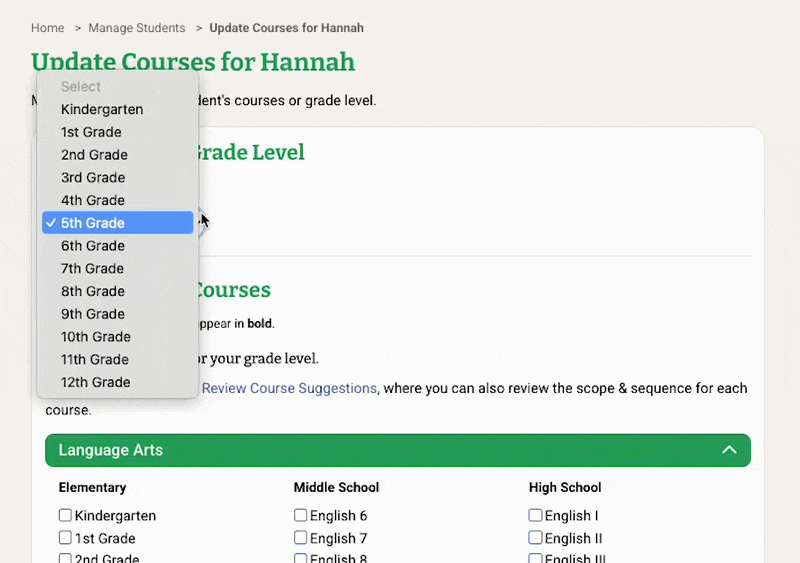The width and height of the screenshot is (800, 563).
Task: Select 7th Grade in the list
Action: click(x=92, y=268)
